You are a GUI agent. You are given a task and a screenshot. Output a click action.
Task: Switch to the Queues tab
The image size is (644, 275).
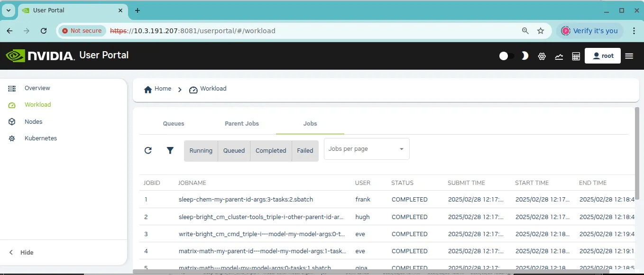[x=174, y=123]
